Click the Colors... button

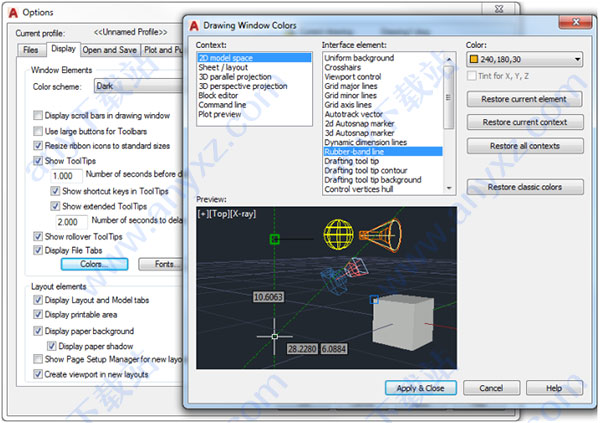(94, 264)
